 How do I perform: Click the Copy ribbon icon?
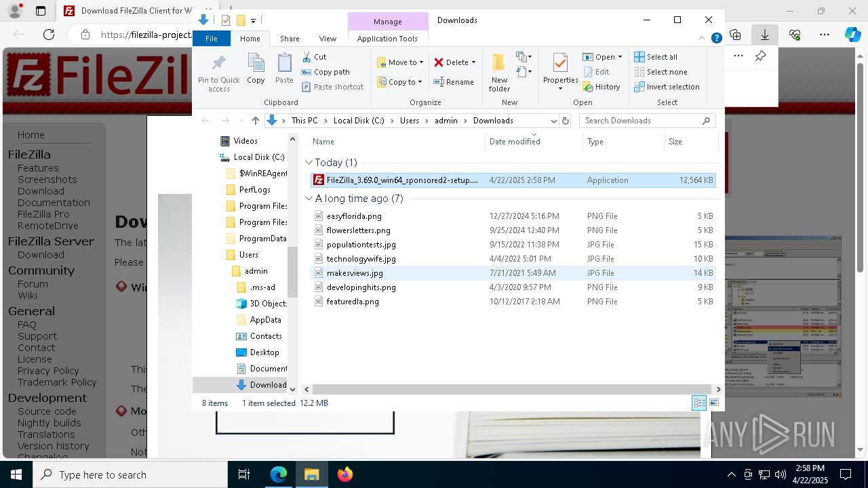256,68
